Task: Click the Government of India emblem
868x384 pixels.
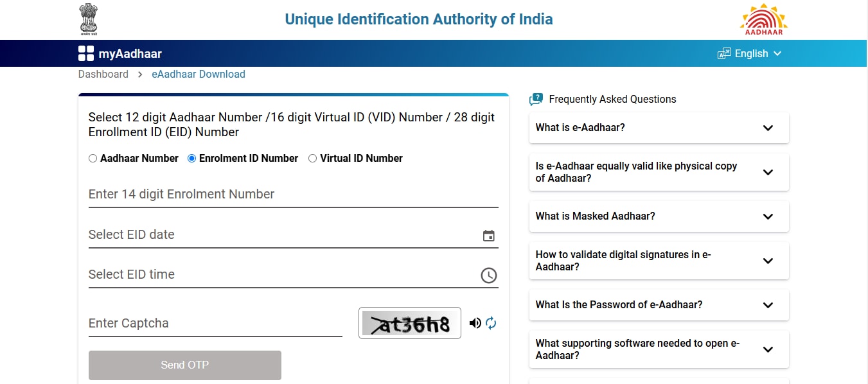Action: pos(88,19)
